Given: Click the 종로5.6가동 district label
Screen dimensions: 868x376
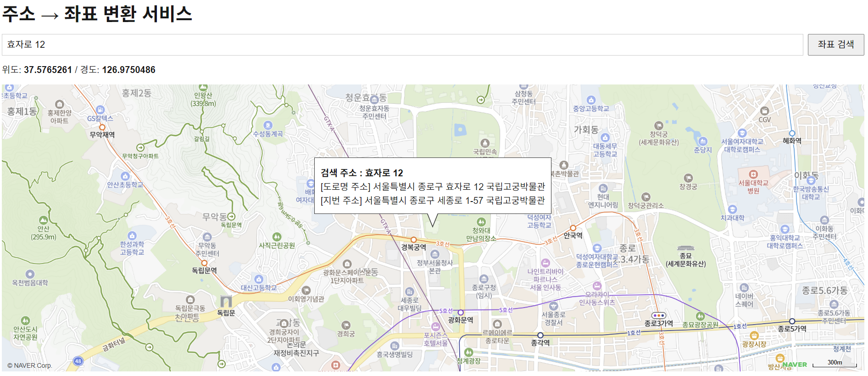Looking at the screenshot, I should (x=824, y=290).
